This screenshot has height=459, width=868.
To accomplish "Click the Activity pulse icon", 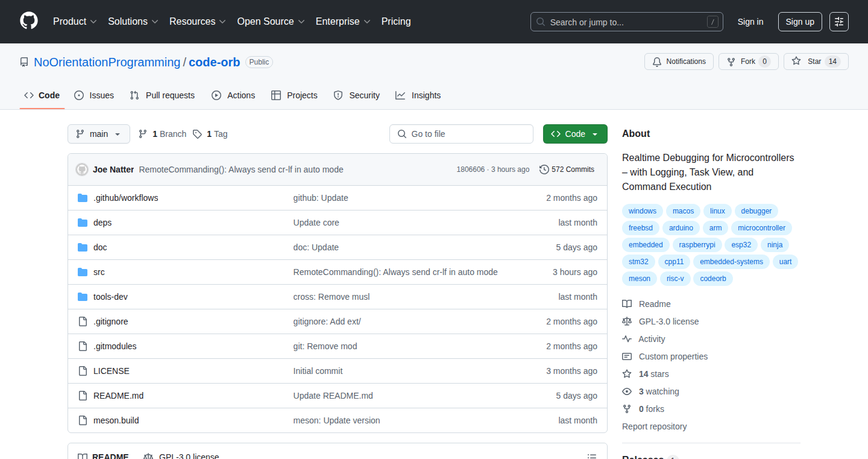I will (x=627, y=339).
